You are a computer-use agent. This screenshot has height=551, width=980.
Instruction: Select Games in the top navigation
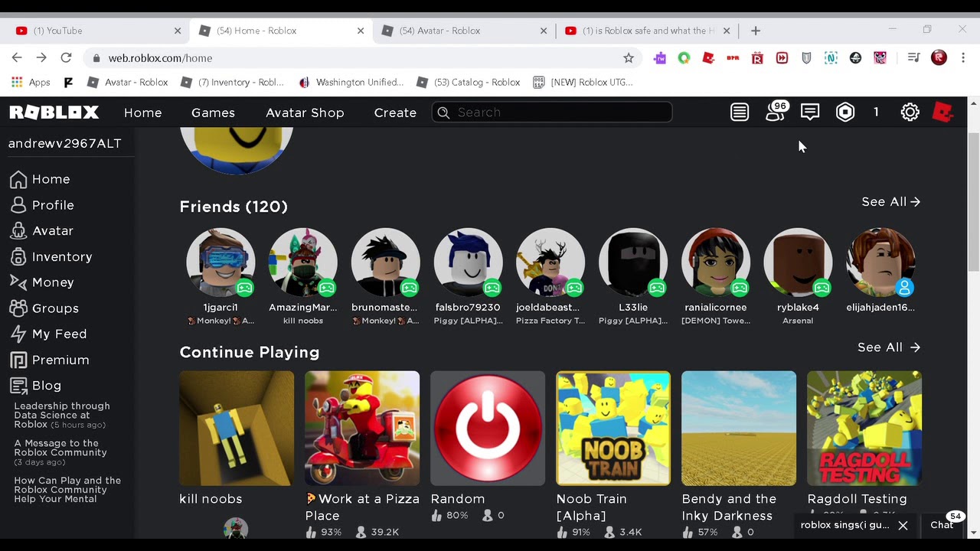point(213,112)
